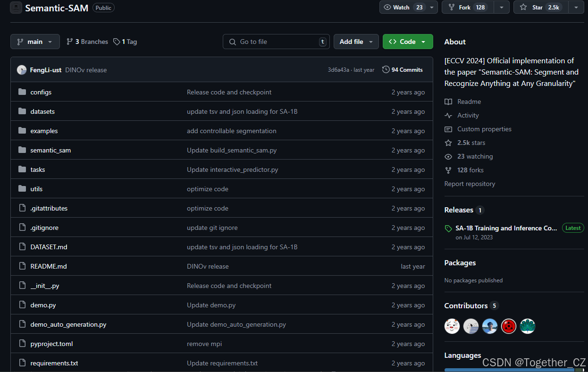Click the .gitattributes file icon
588x372 pixels.
(22, 208)
